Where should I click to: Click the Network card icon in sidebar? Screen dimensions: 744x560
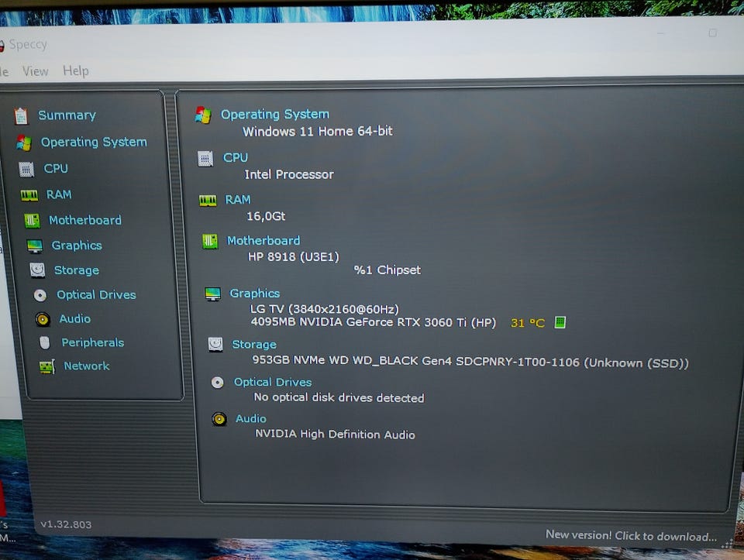[47, 366]
